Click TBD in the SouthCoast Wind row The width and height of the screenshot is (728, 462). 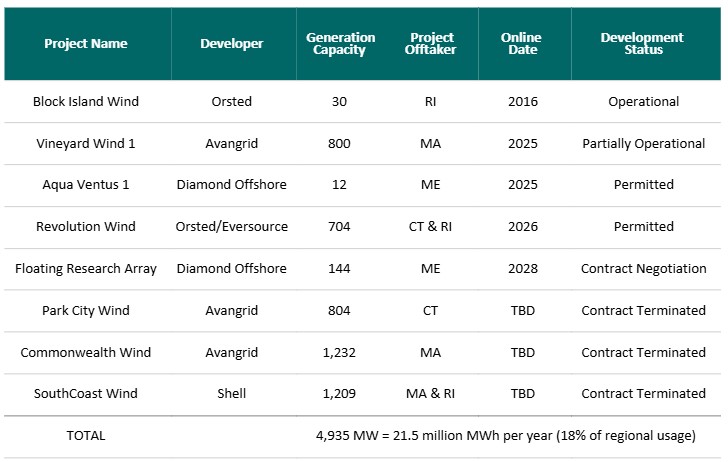click(523, 394)
